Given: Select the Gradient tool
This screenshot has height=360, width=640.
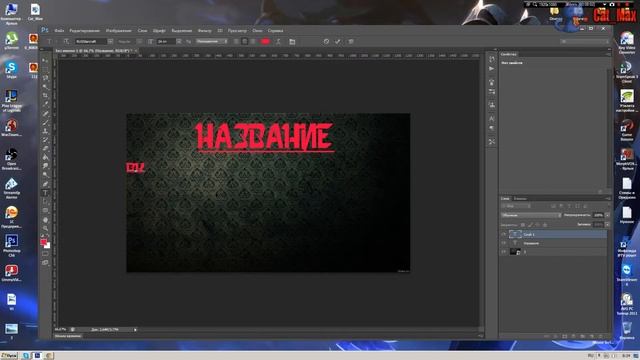Looking at the screenshot, I should coord(45,157).
